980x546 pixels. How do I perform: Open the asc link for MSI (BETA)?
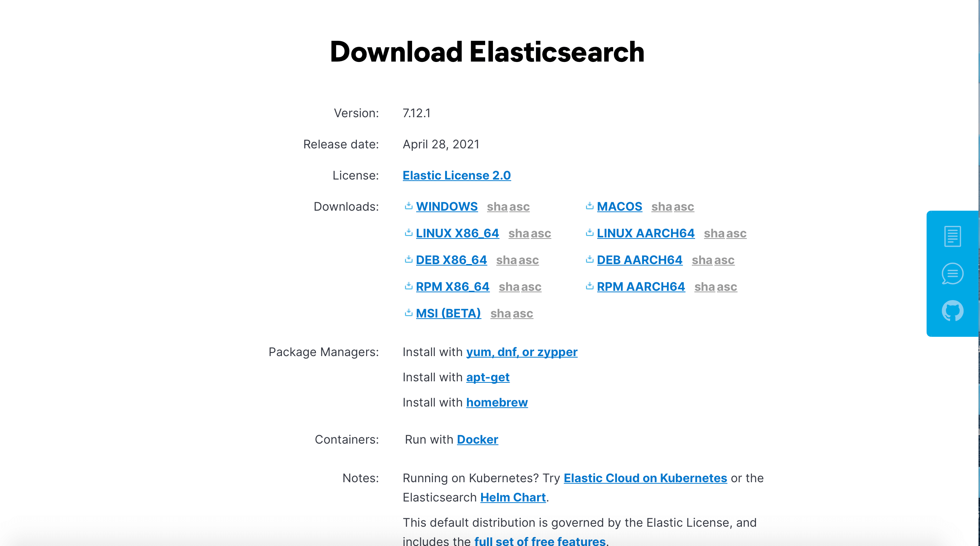(523, 313)
